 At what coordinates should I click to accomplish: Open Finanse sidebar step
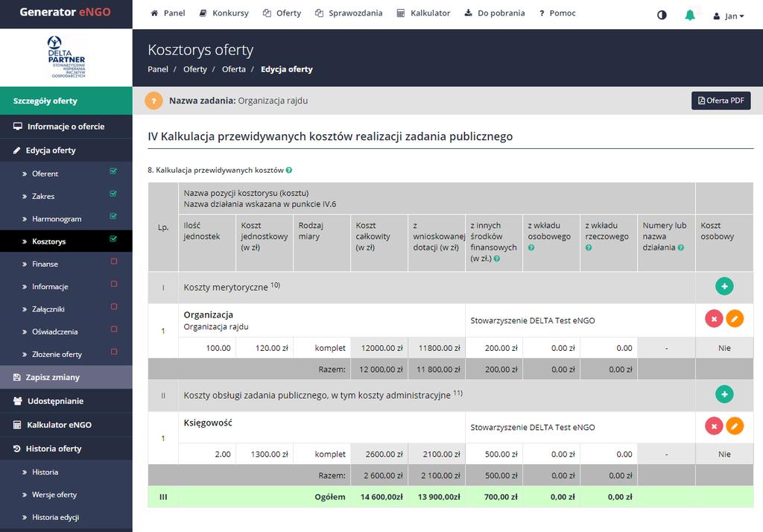(45, 264)
